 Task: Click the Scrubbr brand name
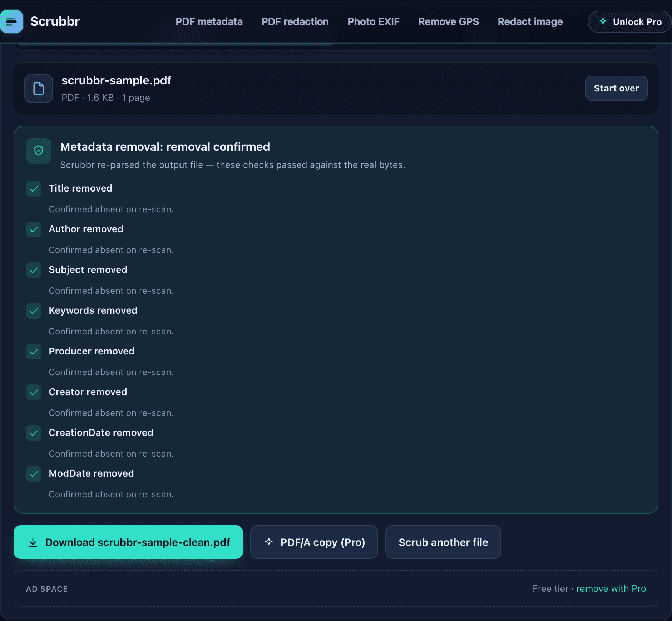(x=55, y=21)
